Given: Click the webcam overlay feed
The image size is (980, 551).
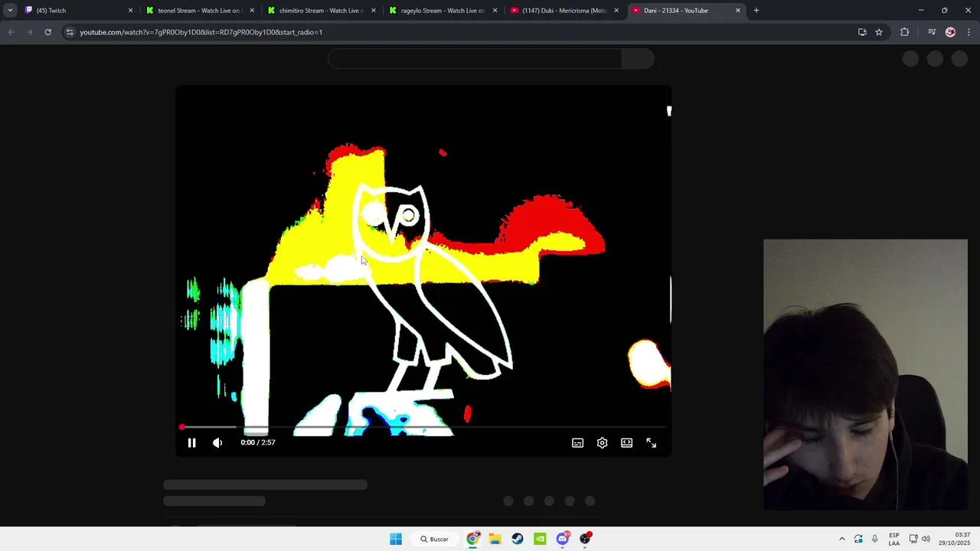Looking at the screenshot, I should coord(865,374).
